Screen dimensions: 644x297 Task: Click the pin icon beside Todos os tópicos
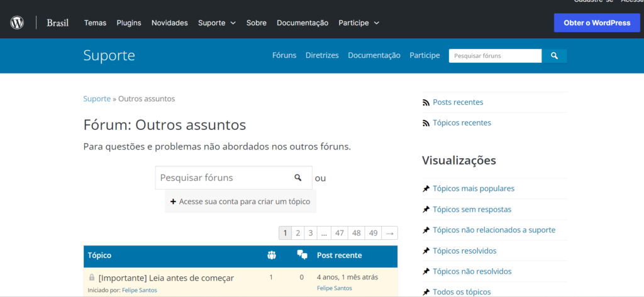(426, 292)
